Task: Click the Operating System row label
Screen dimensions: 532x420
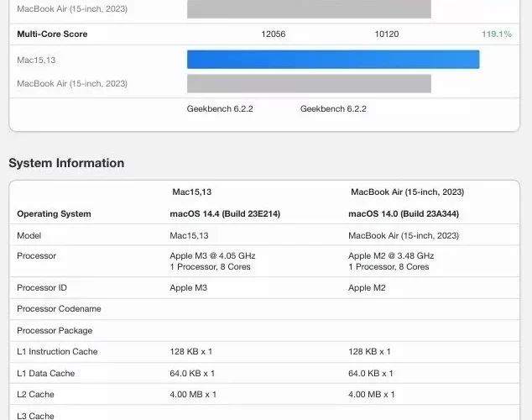Action: pyautogui.click(x=54, y=214)
